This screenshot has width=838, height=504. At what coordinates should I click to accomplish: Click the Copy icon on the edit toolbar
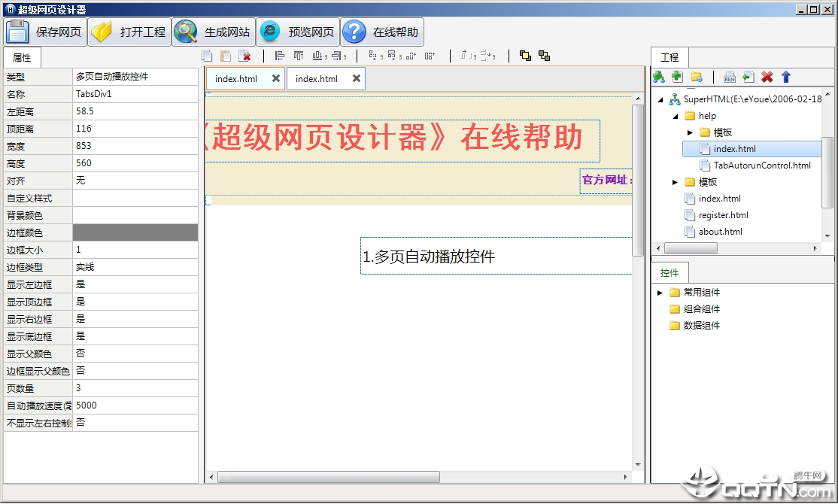click(x=205, y=56)
